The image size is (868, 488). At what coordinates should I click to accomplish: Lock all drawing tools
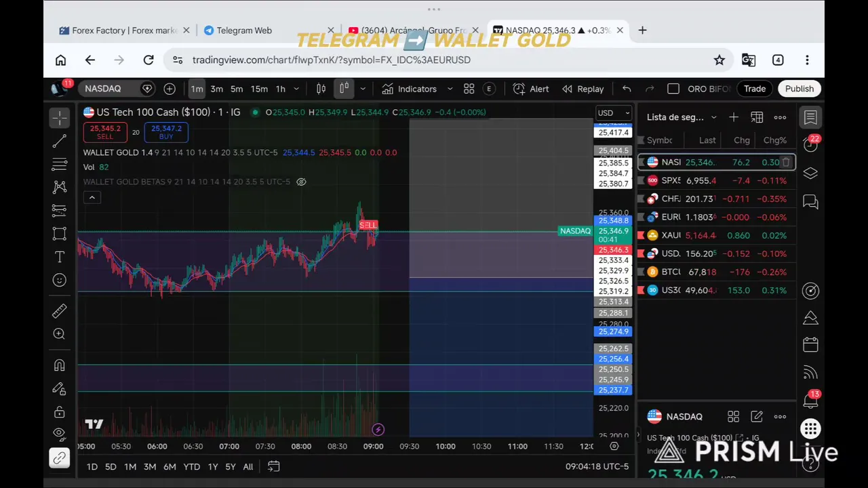[x=60, y=412]
